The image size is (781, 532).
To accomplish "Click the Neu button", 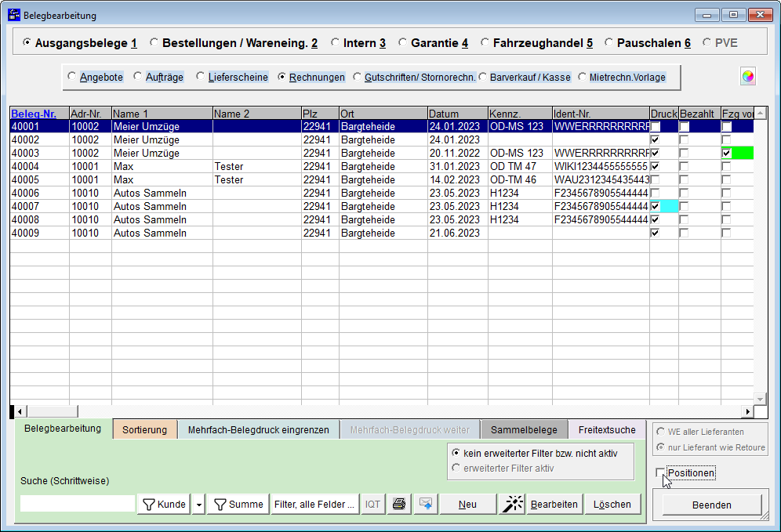I will coord(467,504).
